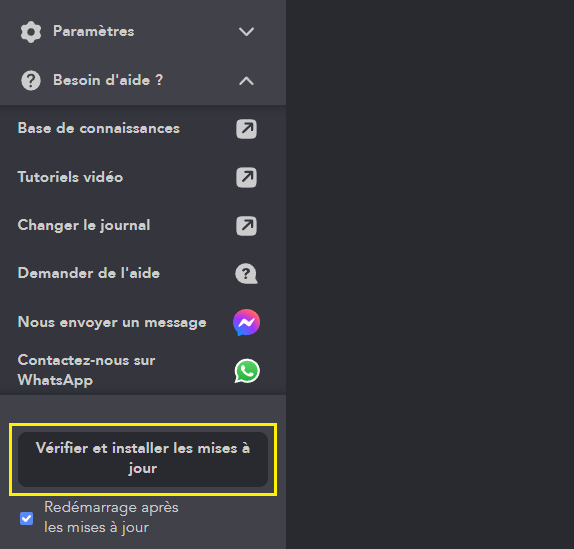Click the Paramètres gear icon
The width and height of the screenshot is (574, 549).
(31, 32)
